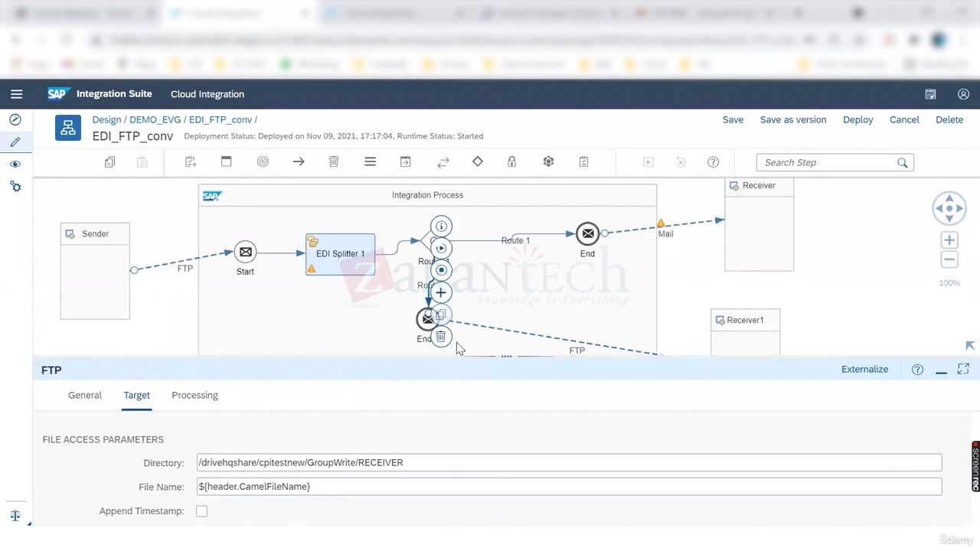980x551 pixels.
Task: Click the collapse arrow at canvas corner
Action: (969, 346)
